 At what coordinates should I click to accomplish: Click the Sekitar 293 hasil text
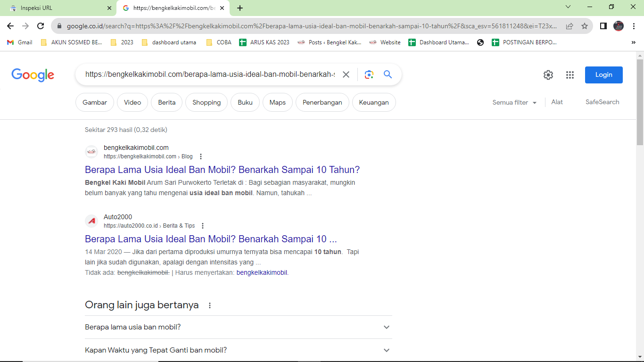126,130
